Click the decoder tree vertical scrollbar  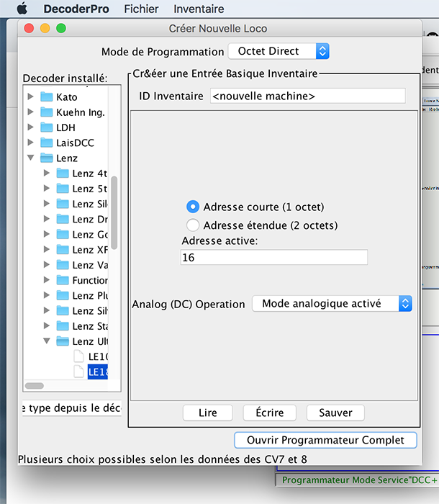point(114,212)
